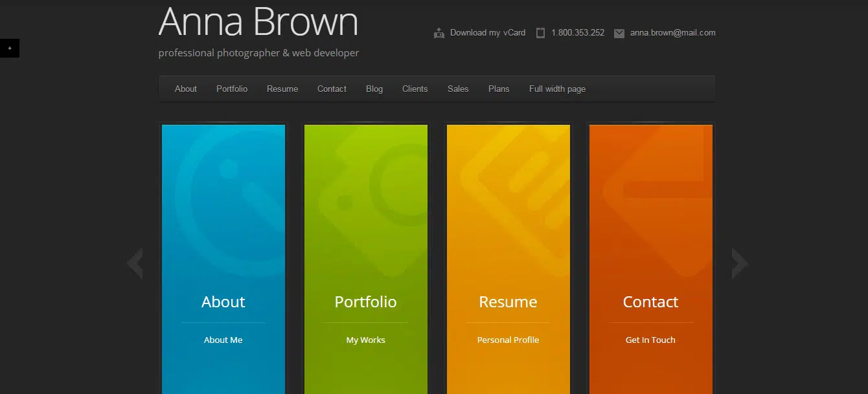
Task: Open the About menu item
Action: [x=186, y=89]
